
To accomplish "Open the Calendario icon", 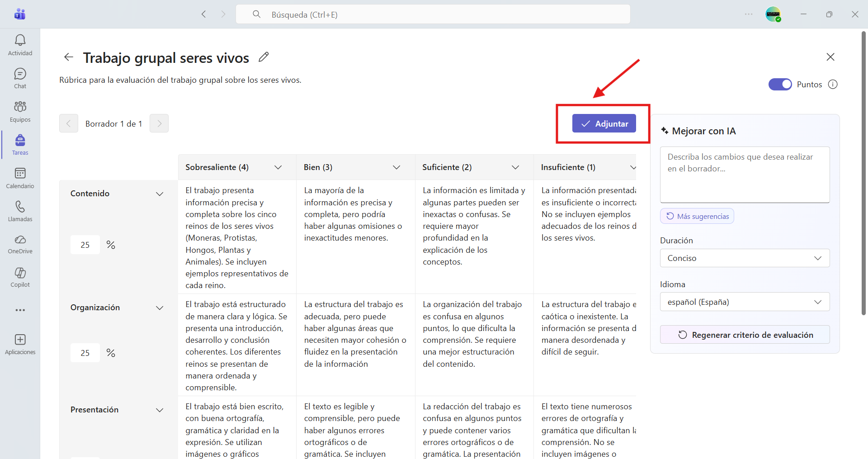I will [20, 178].
